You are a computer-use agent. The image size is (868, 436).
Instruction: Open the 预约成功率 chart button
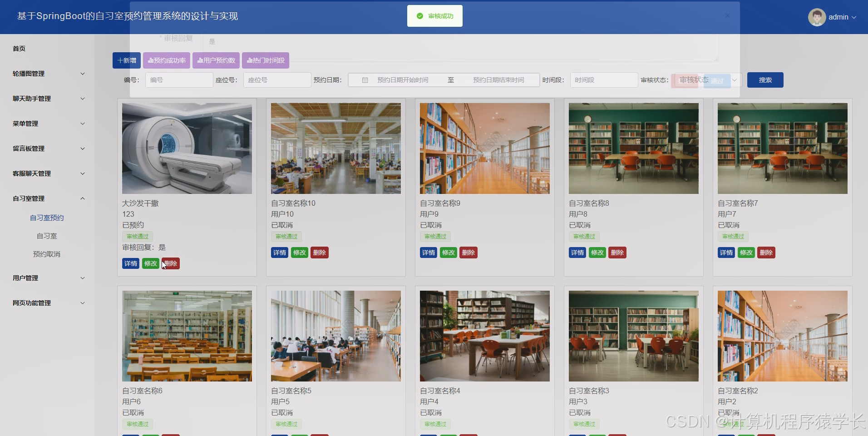pyautogui.click(x=167, y=60)
